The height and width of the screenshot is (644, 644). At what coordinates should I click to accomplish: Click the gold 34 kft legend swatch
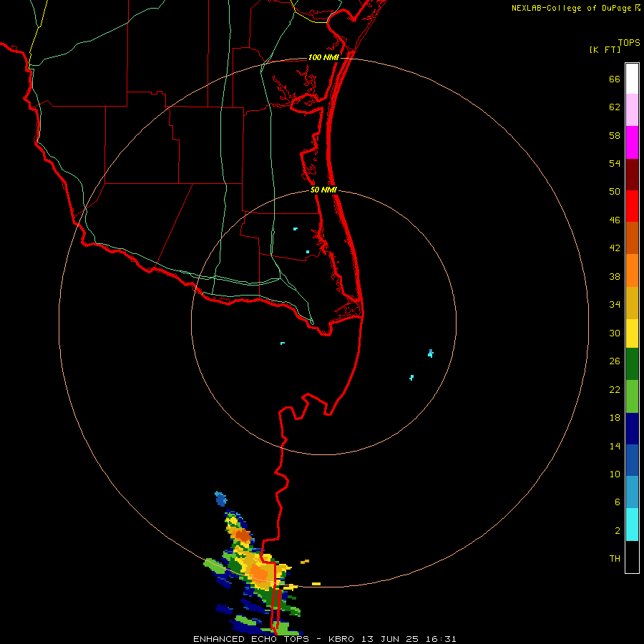tap(632, 303)
